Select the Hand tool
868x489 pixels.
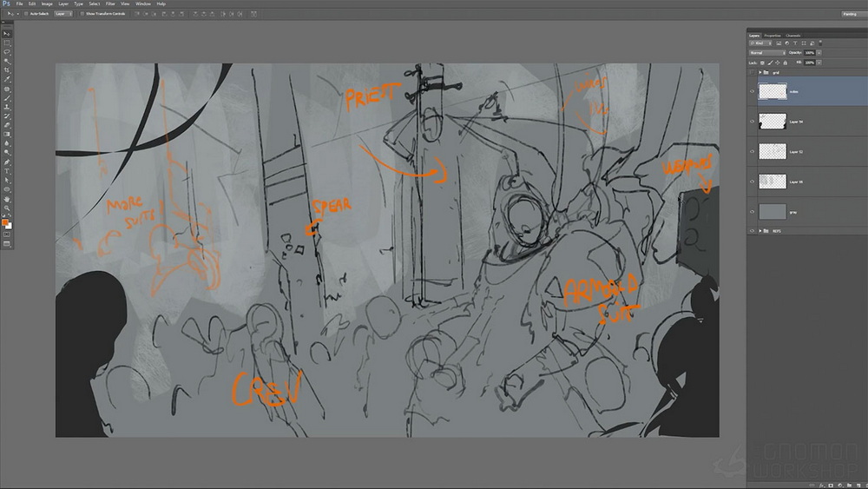click(7, 199)
